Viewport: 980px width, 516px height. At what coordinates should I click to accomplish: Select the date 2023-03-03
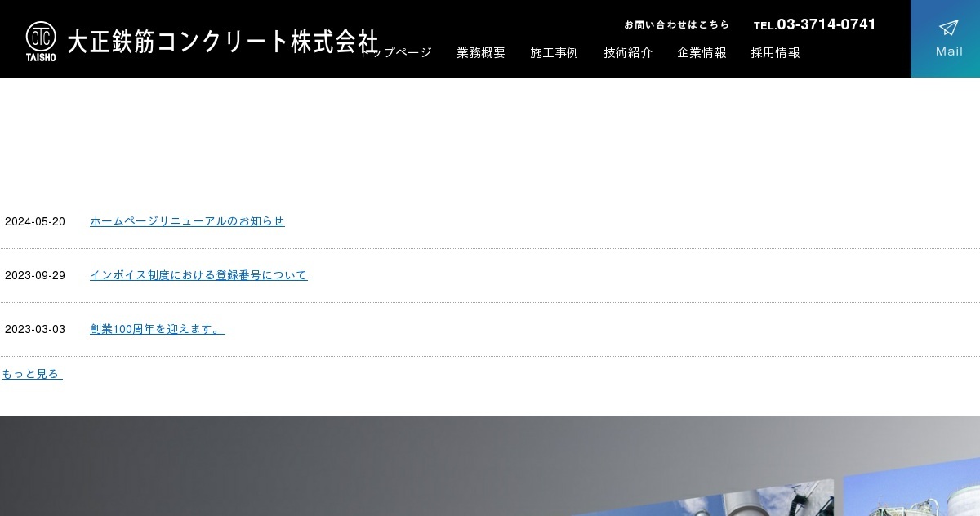click(x=35, y=330)
